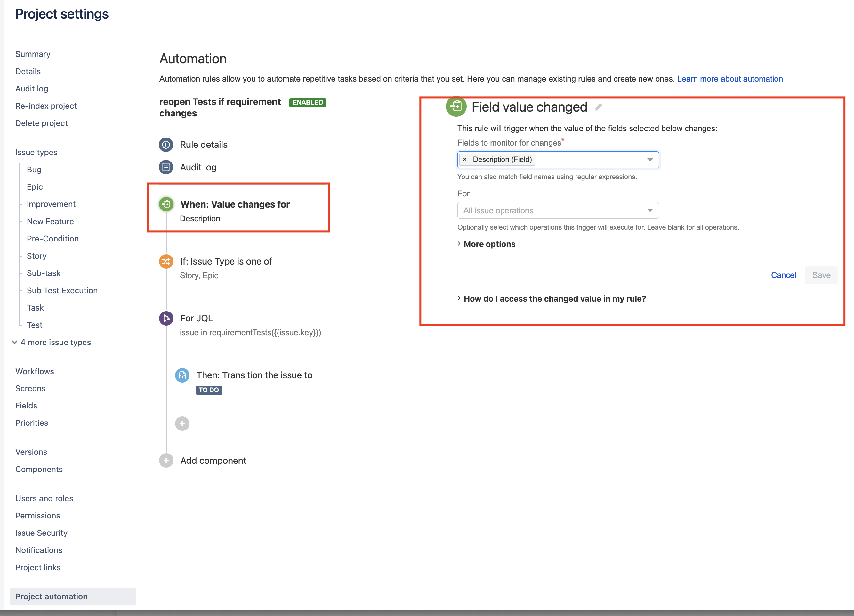
Task: Click the rule name reopen Tests if requirement changes
Action: pyautogui.click(x=220, y=107)
